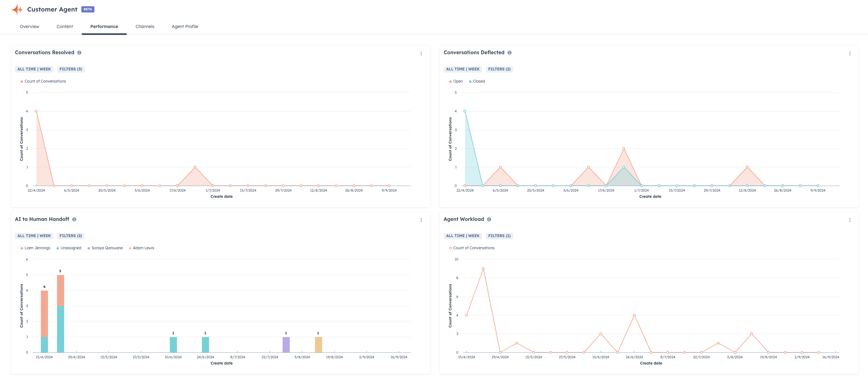Click ALL TIME | WEEK tag in Conversations Deflected
The height and width of the screenshot is (377, 868).
click(x=463, y=69)
